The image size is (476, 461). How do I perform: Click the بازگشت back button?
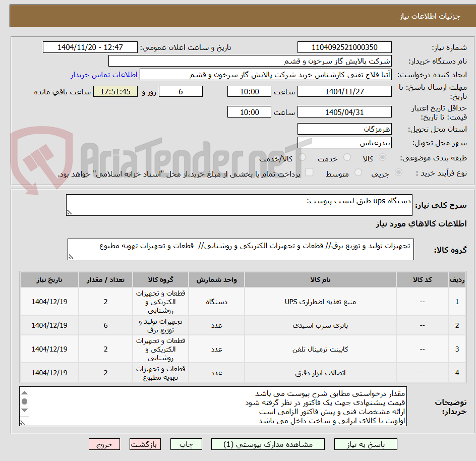point(145,444)
